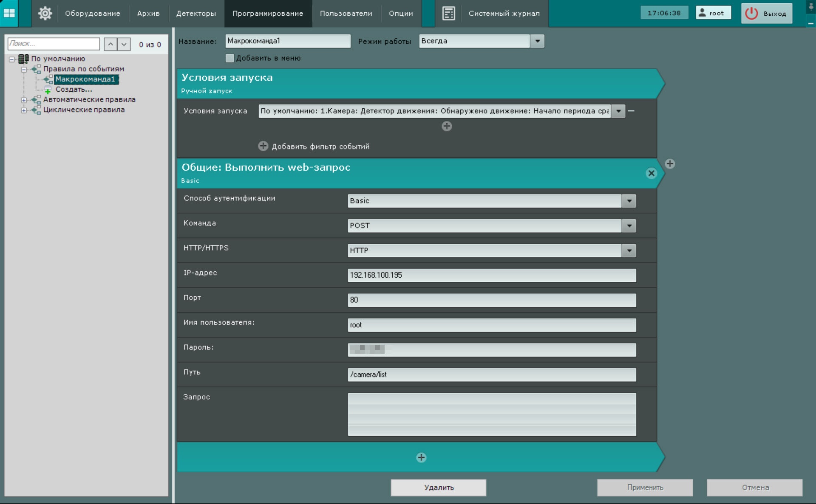The width and height of the screenshot is (816, 504).
Task: Click the add action plus at bottom
Action: tap(421, 457)
